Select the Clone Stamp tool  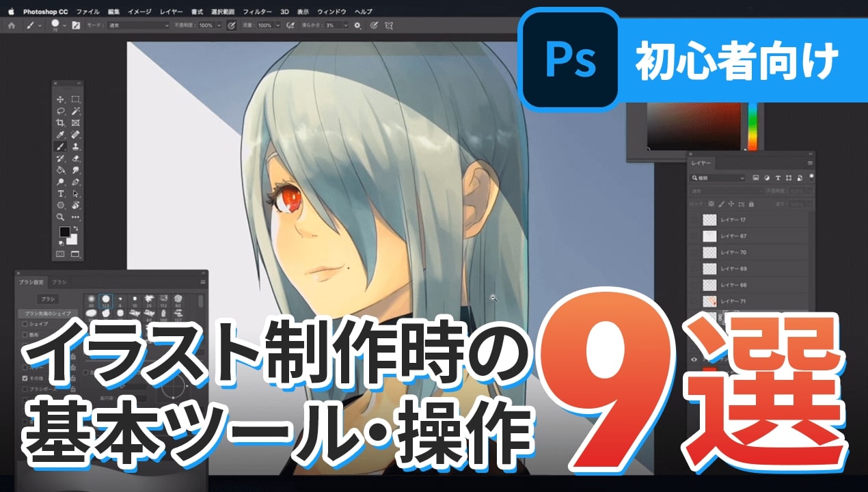tap(75, 146)
